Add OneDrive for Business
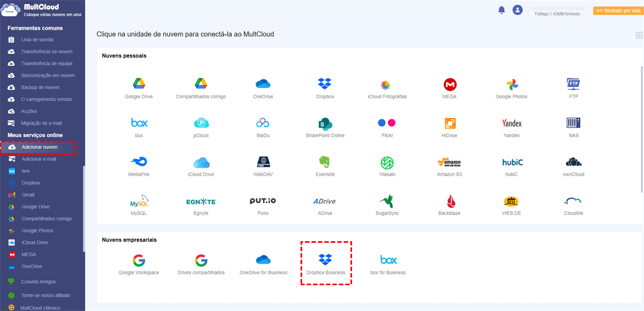This screenshot has width=644, height=311. [x=263, y=260]
